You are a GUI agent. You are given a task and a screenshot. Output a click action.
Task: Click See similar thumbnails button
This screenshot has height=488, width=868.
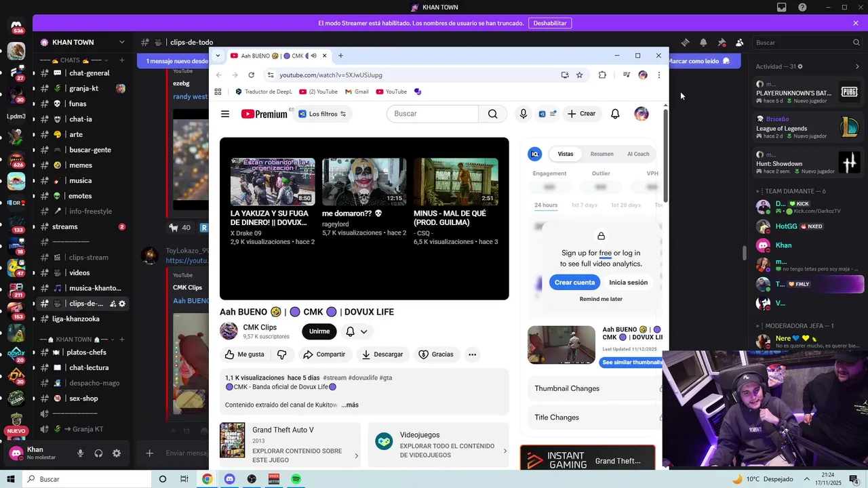(x=631, y=363)
